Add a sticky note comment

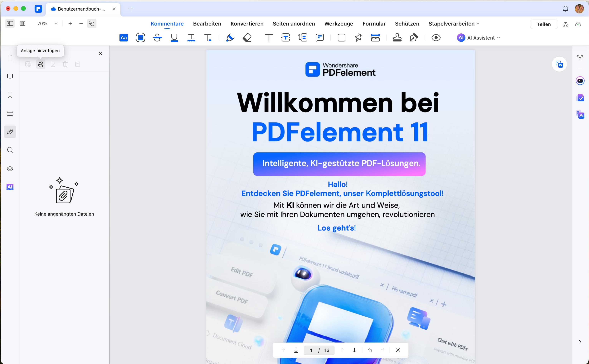click(320, 38)
